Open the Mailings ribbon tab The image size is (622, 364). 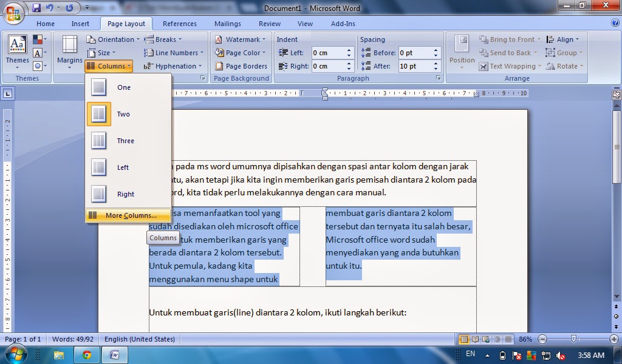[228, 24]
